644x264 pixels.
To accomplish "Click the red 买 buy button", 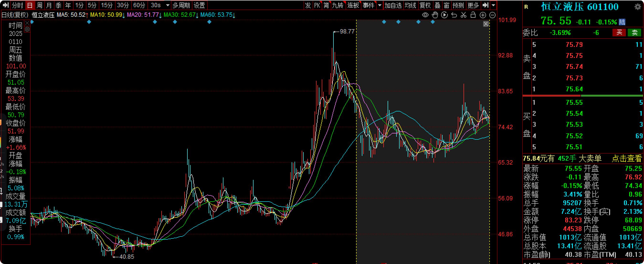I will [619, 33].
